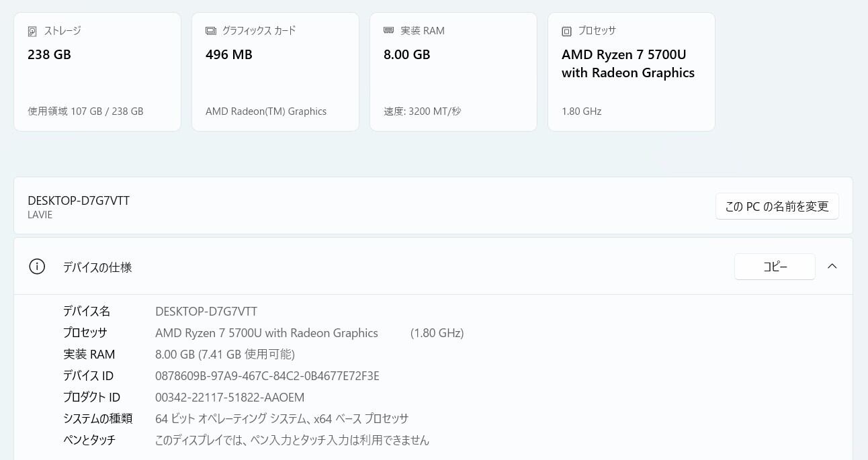Viewport: 868px width, 460px height.
Task: Click the AMD Radeon(TM) Graphics label
Action: pyautogui.click(x=265, y=111)
